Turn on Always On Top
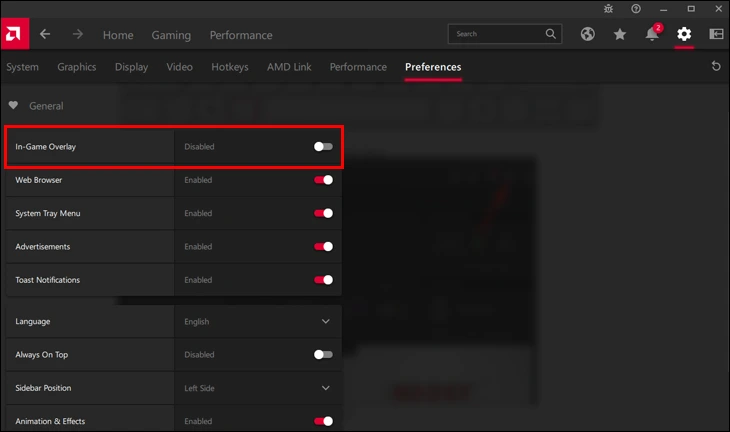Image resolution: width=730 pixels, height=432 pixels. (x=323, y=354)
